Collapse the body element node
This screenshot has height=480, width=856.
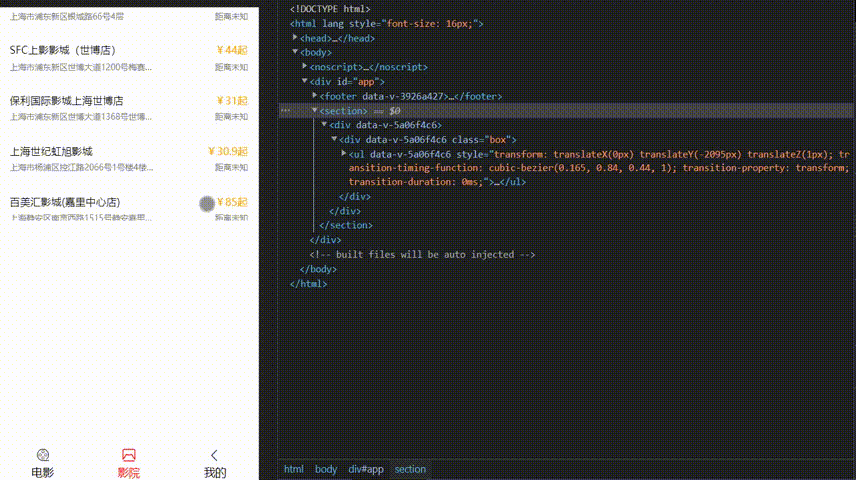(x=295, y=52)
